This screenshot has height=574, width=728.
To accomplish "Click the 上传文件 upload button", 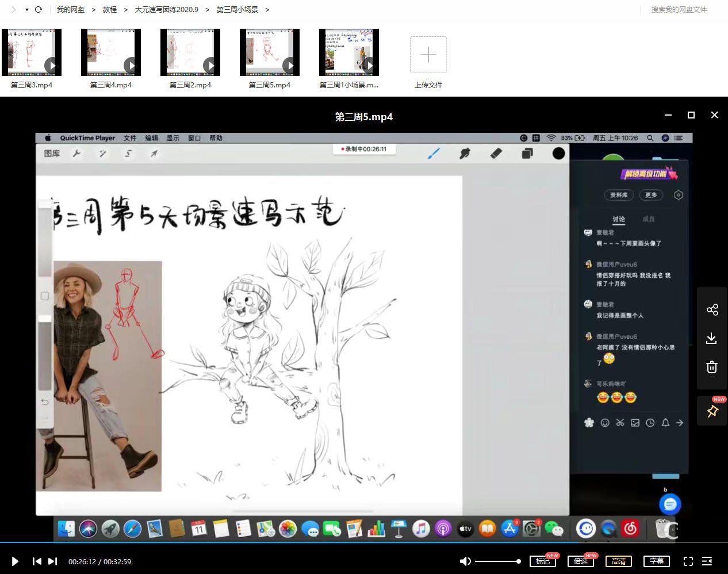I will click(428, 55).
